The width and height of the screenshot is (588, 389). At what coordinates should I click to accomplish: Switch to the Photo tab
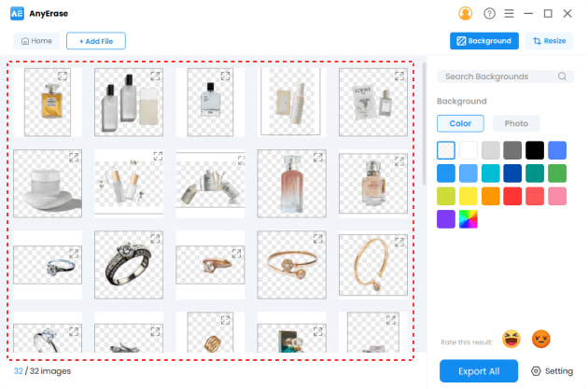pyautogui.click(x=516, y=124)
